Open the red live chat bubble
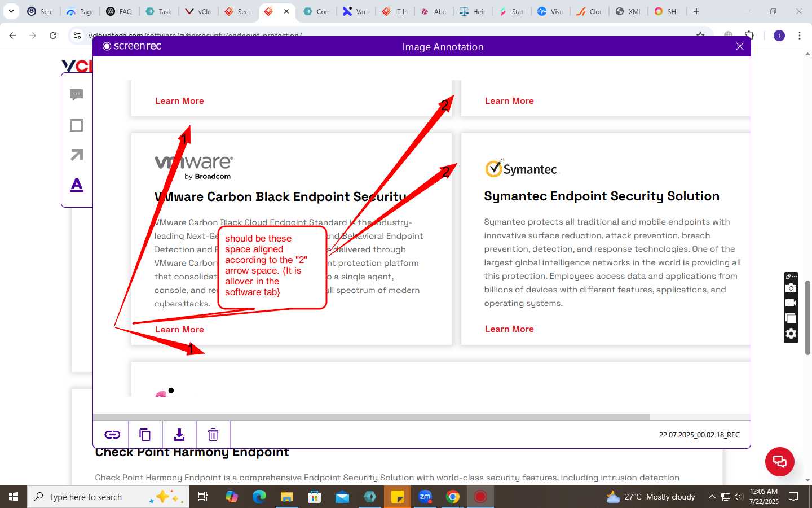The height and width of the screenshot is (508, 812). point(780,462)
